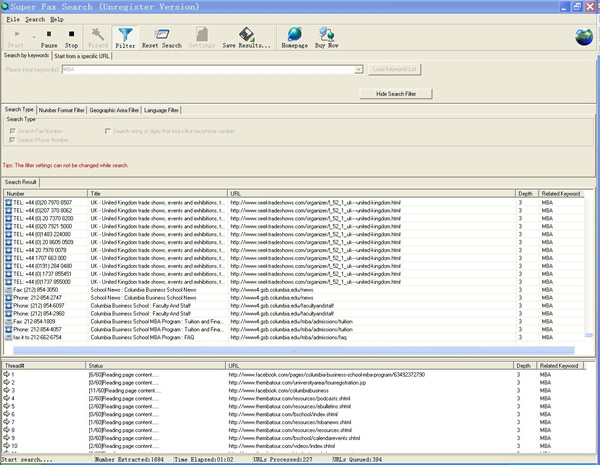Click 'Number Extracted:1684' in status bar
This screenshot has height=465, width=600.
pyautogui.click(x=129, y=459)
